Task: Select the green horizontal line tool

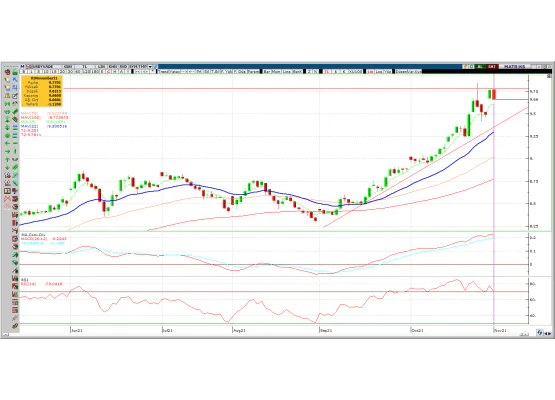Action: pyautogui.click(x=15, y=143)
